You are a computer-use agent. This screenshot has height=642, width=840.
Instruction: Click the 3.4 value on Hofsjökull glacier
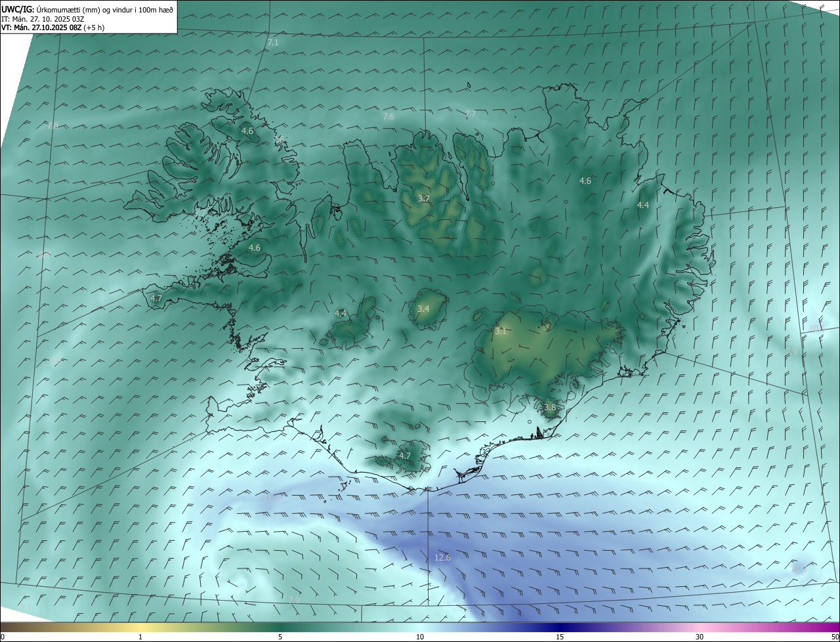tap(423, 309)
